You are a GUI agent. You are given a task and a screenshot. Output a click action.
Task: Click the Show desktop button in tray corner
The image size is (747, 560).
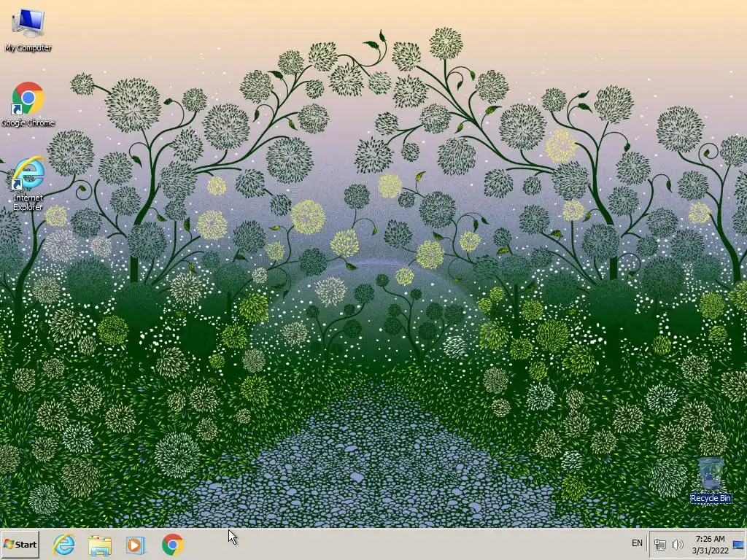(738, 545)
